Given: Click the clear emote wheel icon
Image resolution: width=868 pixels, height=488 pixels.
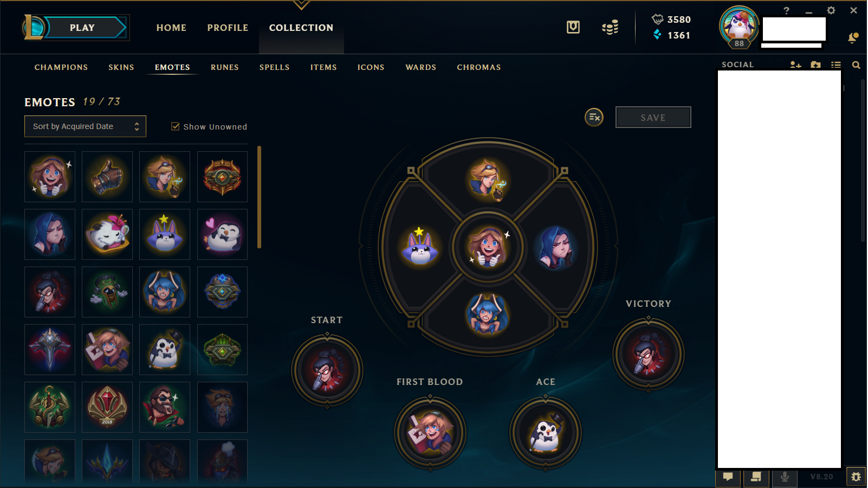Looking at the screenshot, I should point(594,117).
